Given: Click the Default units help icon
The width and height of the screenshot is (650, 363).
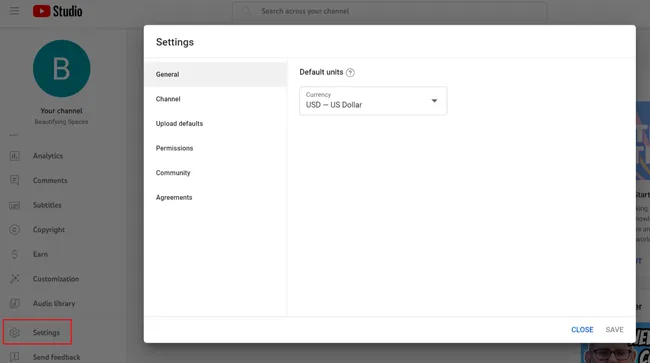Looking at the screenshot, I should (350, 73).
